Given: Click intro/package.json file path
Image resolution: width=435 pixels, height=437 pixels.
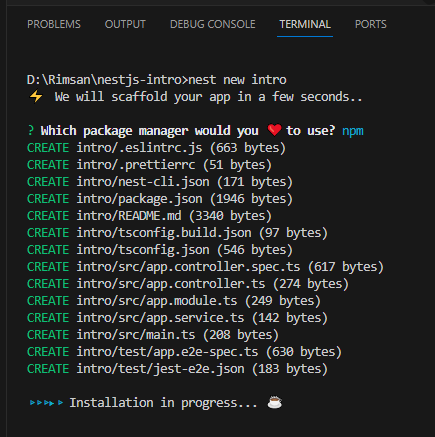Looking at the screenshot, I should [x=139, y=199].
